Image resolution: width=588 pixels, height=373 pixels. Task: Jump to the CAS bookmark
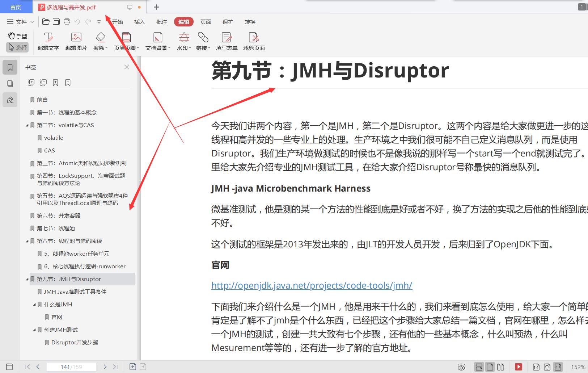tap(50, 151)
